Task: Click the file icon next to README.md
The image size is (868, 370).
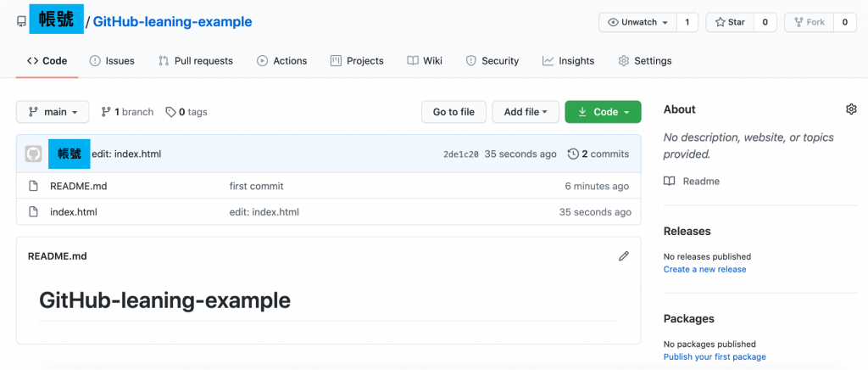Action: 33,186
